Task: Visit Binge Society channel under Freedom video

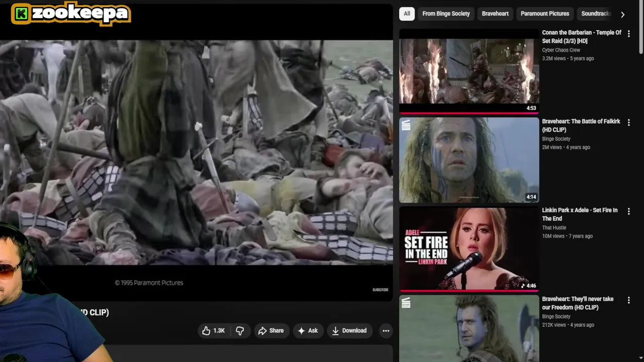Action: pyautogui.click(x=556, y=317)
